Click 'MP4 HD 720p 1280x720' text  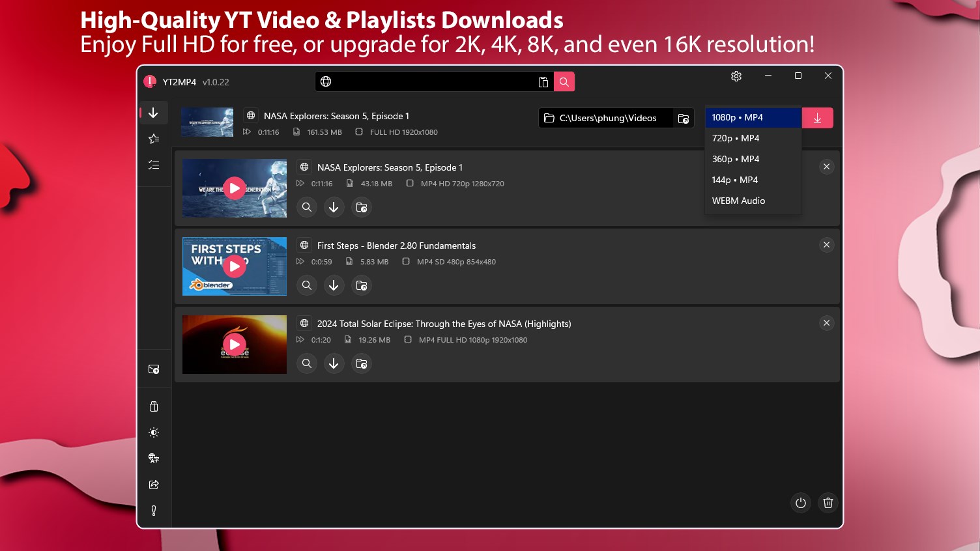coord(463,184)
